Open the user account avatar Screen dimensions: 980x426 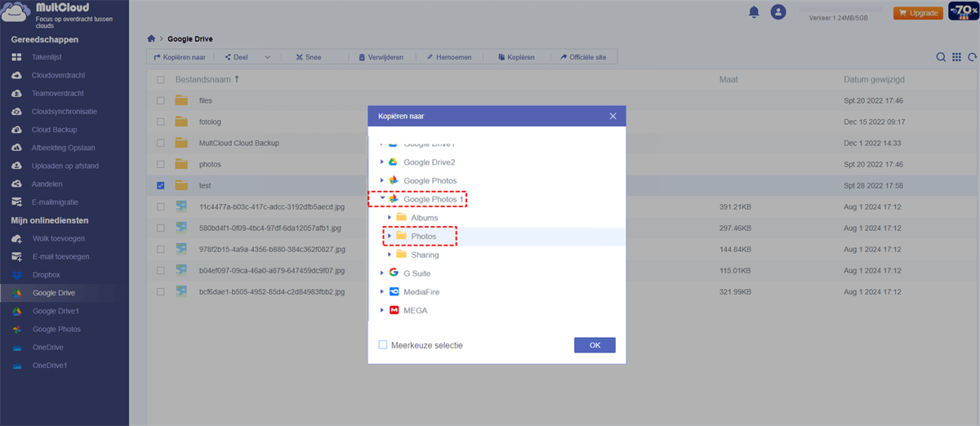[778, 12]
